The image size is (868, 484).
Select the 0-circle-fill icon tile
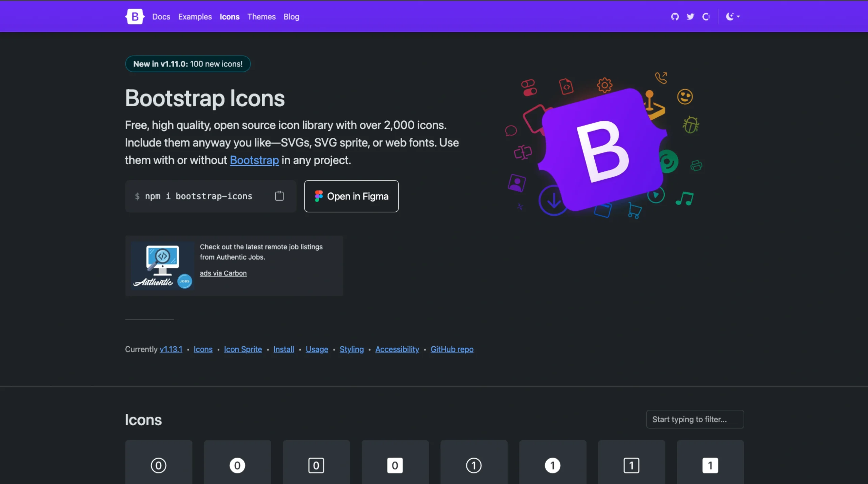point(237,462)
